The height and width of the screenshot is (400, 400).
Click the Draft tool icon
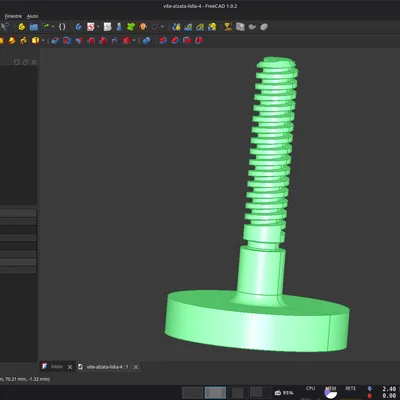coord(187,41)
